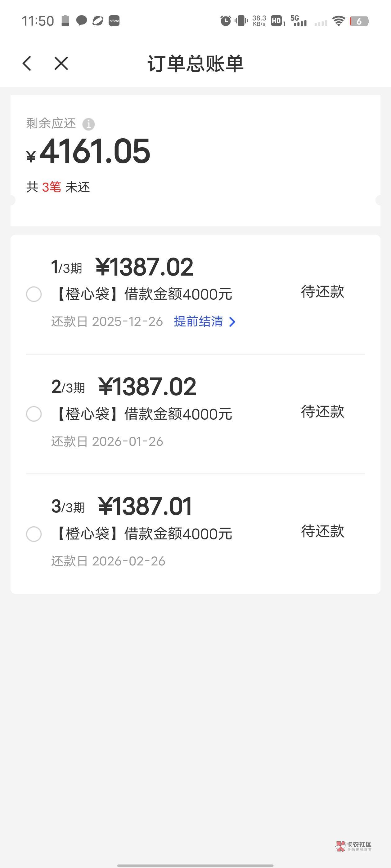Image resolution: width=391 pixels, height=868 pixels.
Task: Tap the back arrow icon
Action: (27, 63)
